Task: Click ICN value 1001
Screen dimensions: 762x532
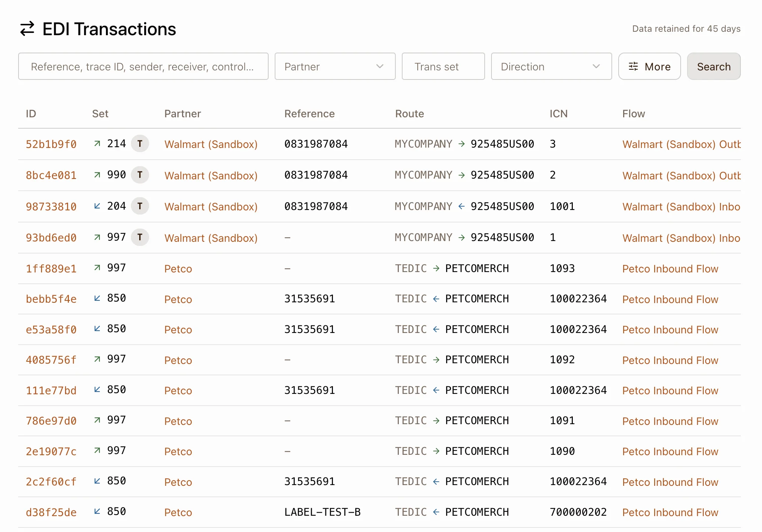Action: [x=562, y=206]
